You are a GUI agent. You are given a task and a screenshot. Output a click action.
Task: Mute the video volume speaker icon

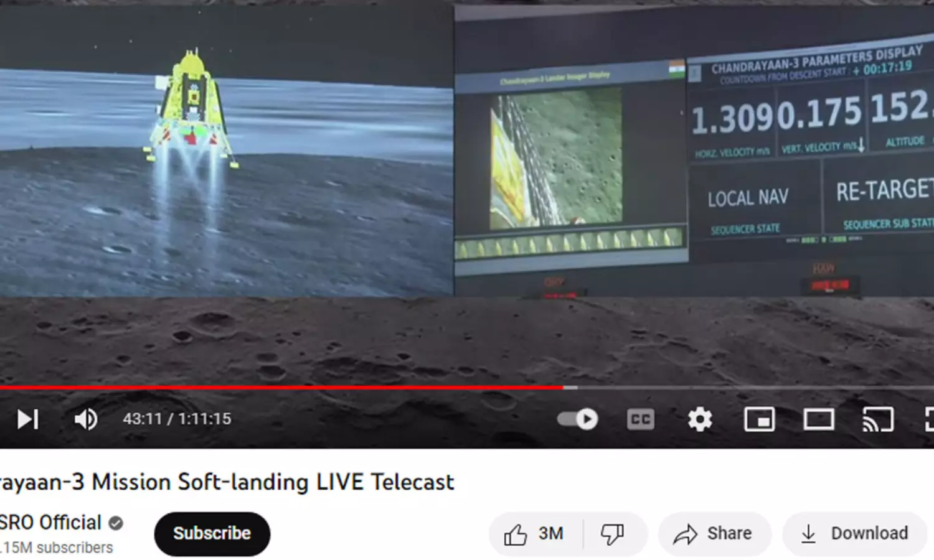click(86, 419)
